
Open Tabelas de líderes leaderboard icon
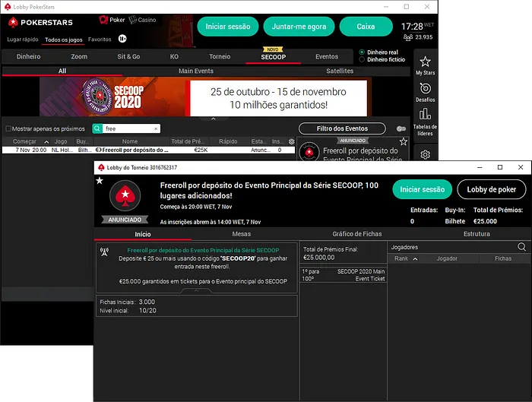[425, 114]
